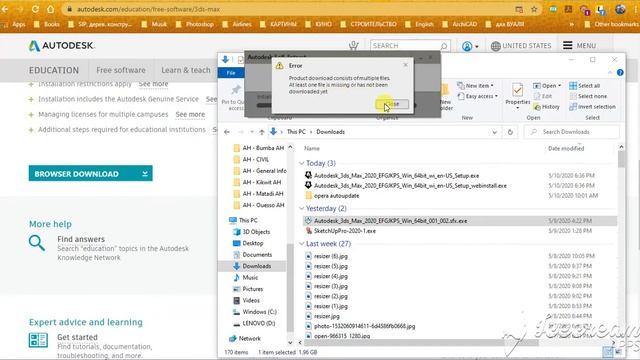The height and width of the screenshot is (360, 640).
Task: Click New item dropdown in ribbon
Action: point(476,86)
